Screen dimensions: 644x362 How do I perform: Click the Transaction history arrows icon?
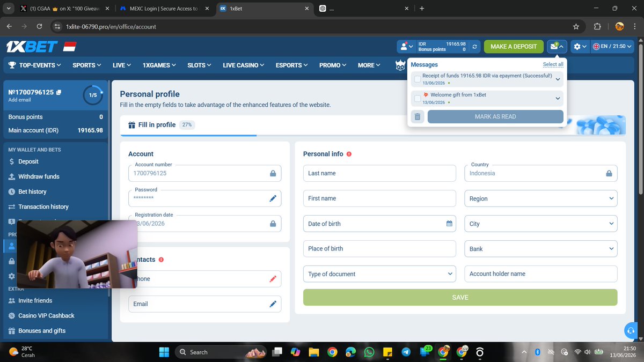12,206
